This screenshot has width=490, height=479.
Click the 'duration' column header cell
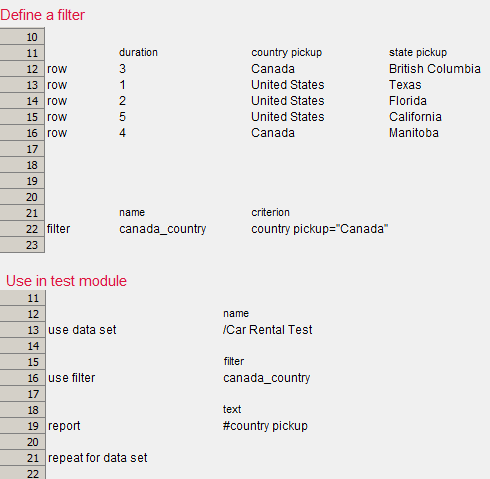tap(138, 52)
